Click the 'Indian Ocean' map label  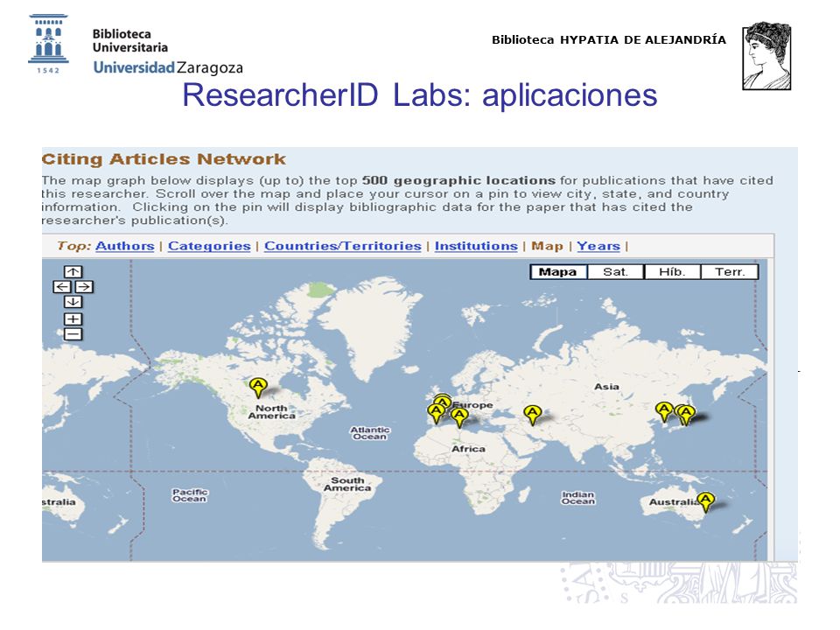[x=578, y=498]
